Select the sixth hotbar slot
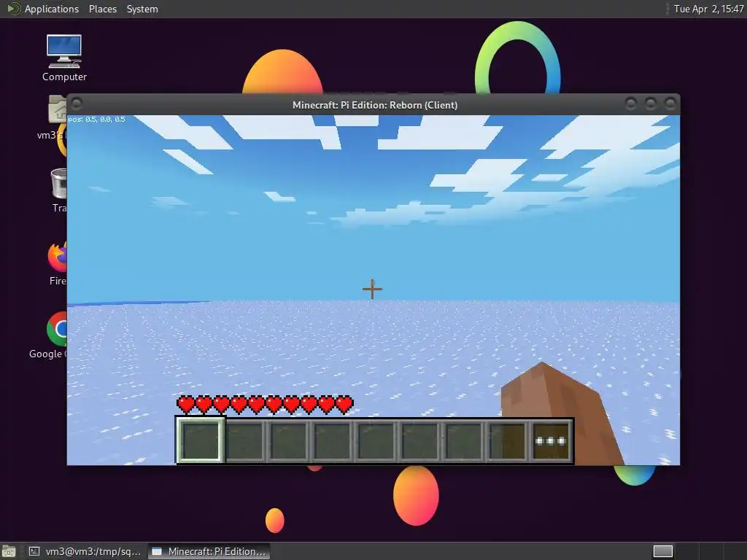 [x=419, y=441]
